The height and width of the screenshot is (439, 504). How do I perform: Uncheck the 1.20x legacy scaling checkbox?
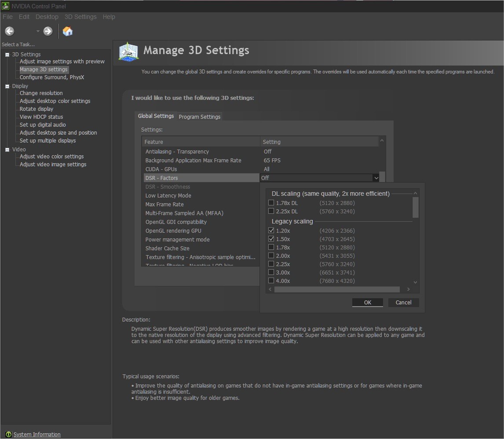271,230
